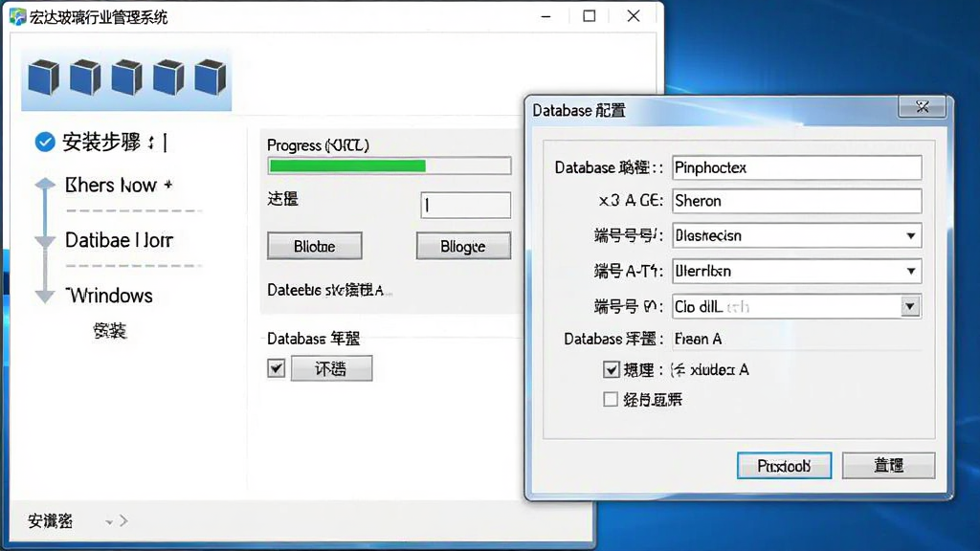The image size is (980, 551).
Task: Close the Database 配置 dialog
Action: 922,107
